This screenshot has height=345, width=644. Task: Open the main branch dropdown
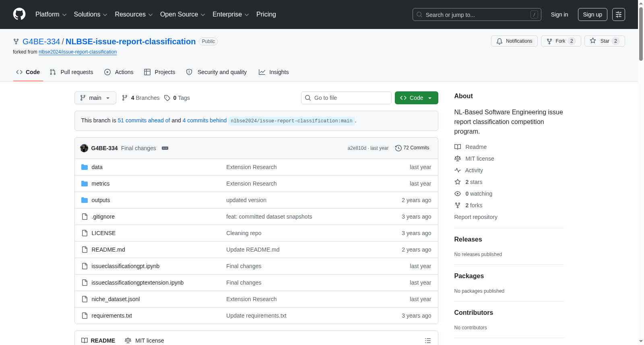point(95,98)
